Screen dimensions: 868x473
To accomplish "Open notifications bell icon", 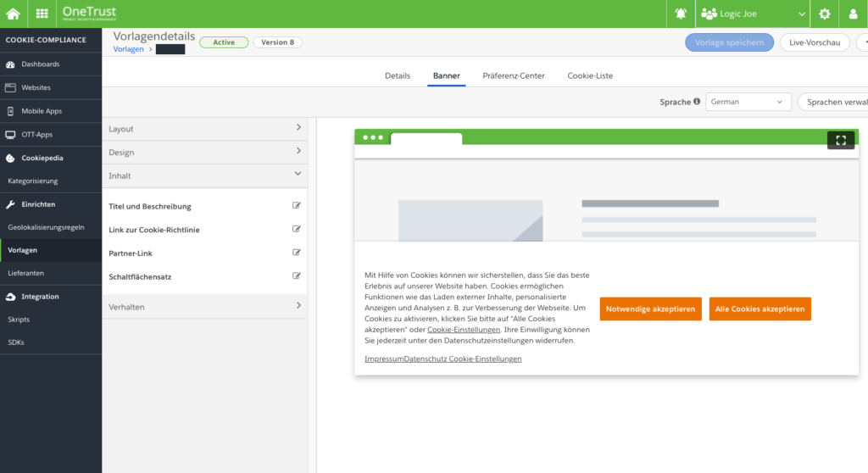I will 681,14.
